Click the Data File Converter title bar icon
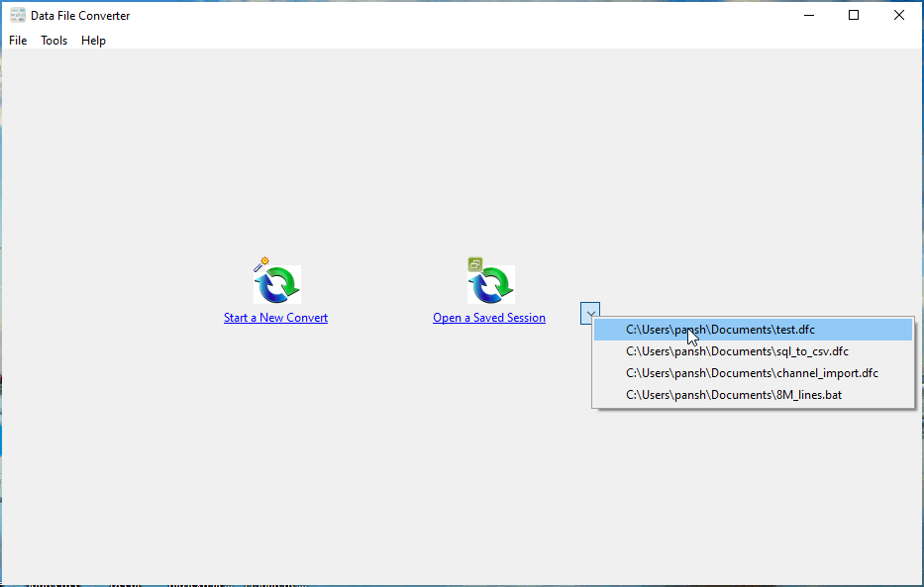924x587 pixels. coord(18,16)
